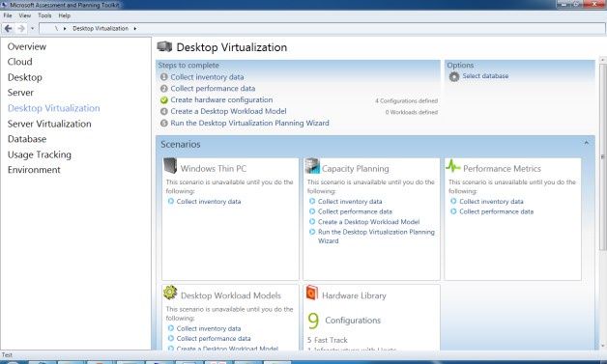This screenshot has height=364, width=607.
Task: Select Desktop in the sidebar
Action: [25, 77]
